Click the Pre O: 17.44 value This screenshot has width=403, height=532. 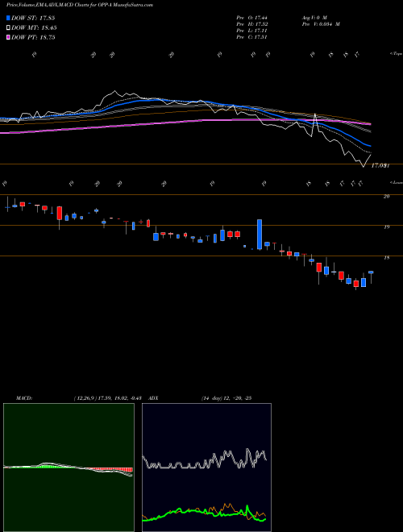251,17
